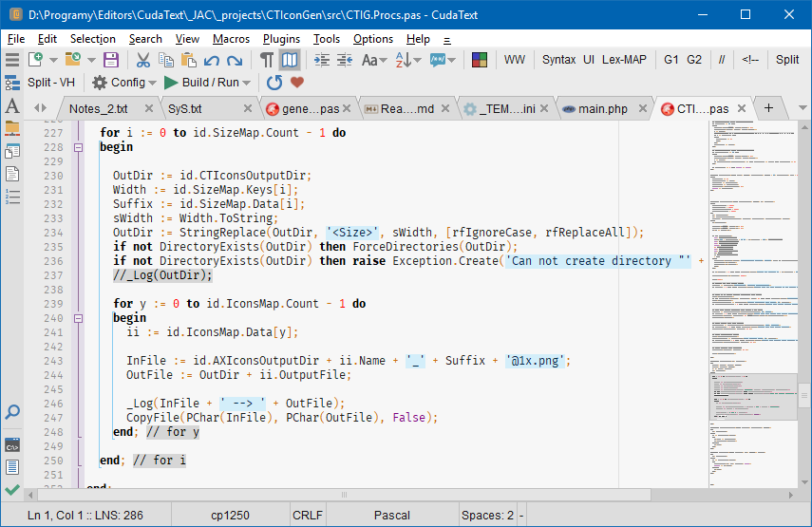The height and width of the screenshot is (527, 812).
Task: Save file with the floppy disk icon
Action: click(x=111, y=60)
